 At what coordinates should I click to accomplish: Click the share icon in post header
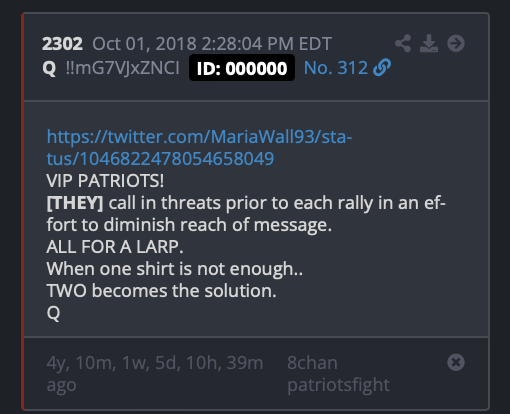pos(403,43)
